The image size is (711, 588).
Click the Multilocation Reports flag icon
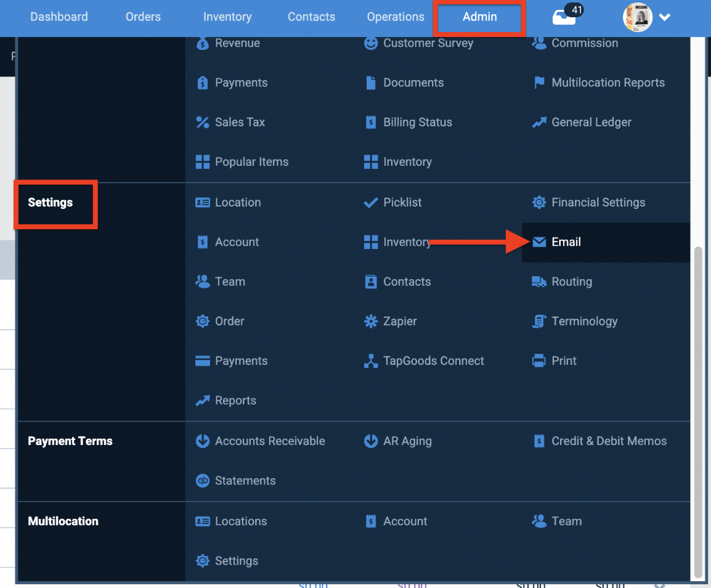(538, 83)
